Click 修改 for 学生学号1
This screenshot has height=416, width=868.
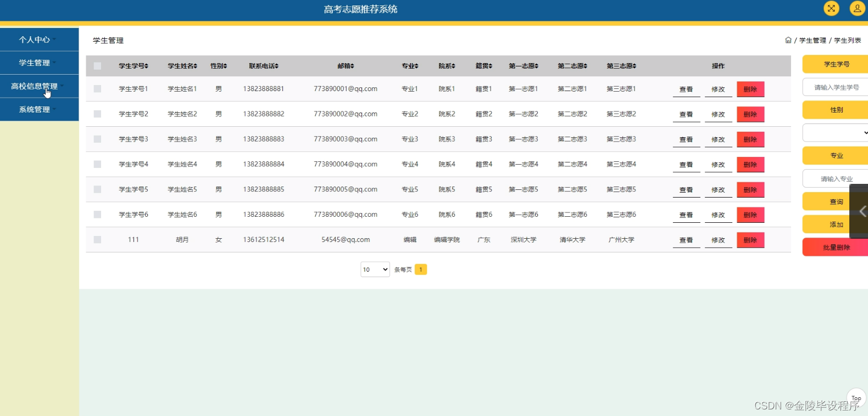click(718, 89)
